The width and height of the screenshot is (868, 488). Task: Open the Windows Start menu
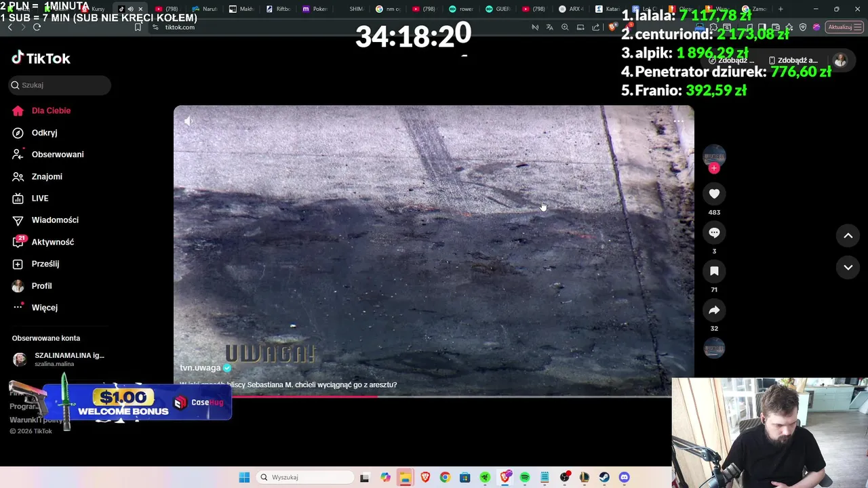(244, 477)
